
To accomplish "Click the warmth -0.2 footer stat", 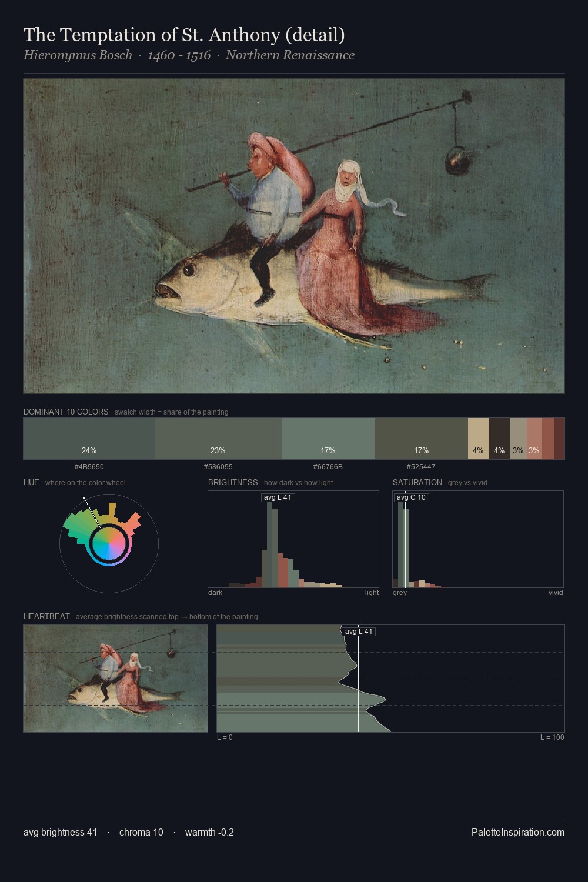I will tap(209, 833).
